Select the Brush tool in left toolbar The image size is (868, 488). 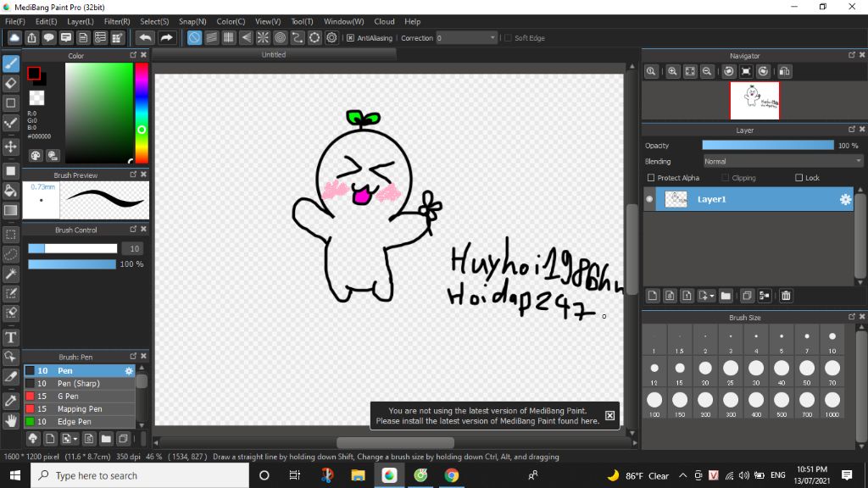pyautogui.click(x=10, y=64)
